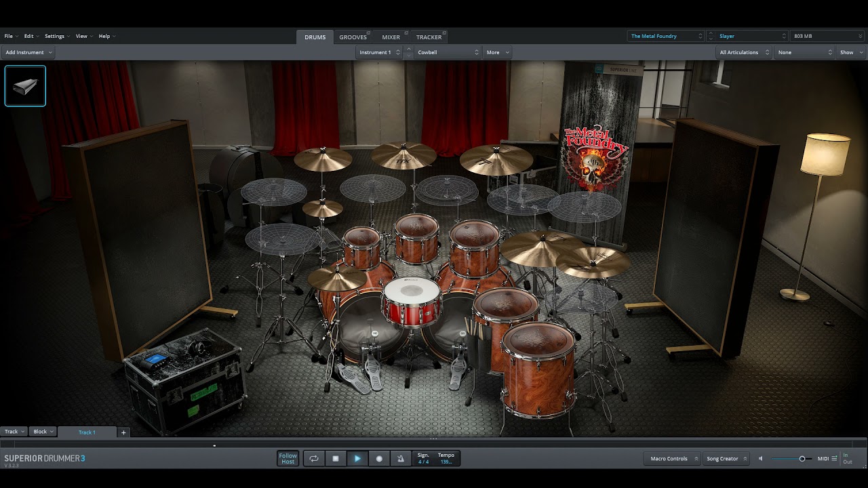Screen dimensions: 868x488
Task: Select the leftmost rack tom
Action: (361, 247)
